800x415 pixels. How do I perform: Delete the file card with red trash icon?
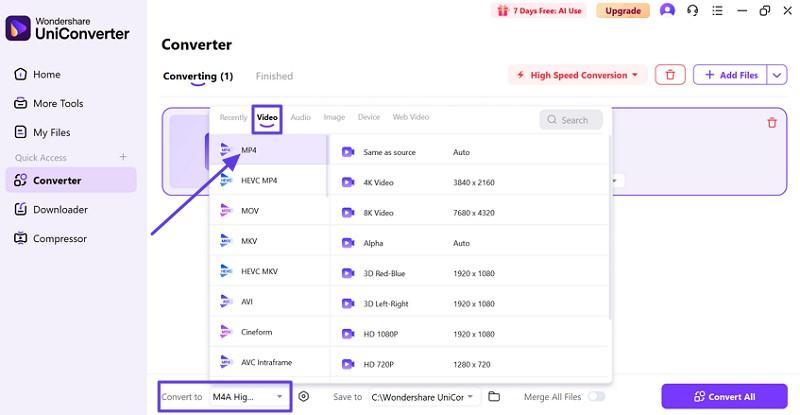coord(772,123)
